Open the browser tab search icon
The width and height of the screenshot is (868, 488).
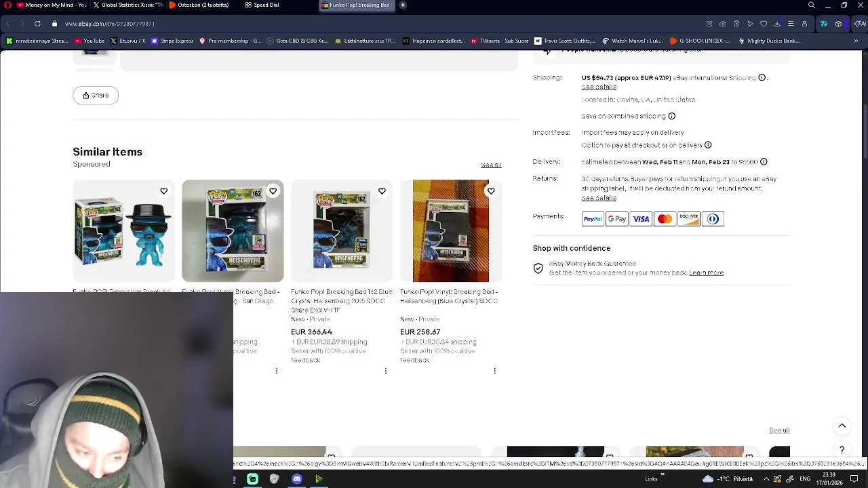(812, 5)
